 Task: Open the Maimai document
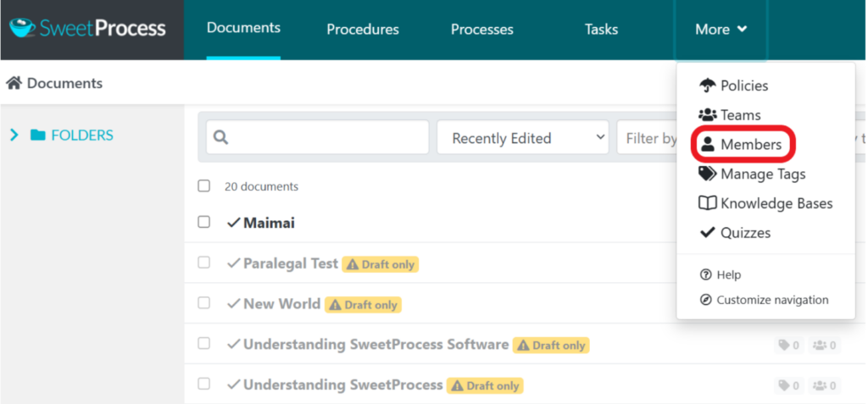[x=269, y=223]
